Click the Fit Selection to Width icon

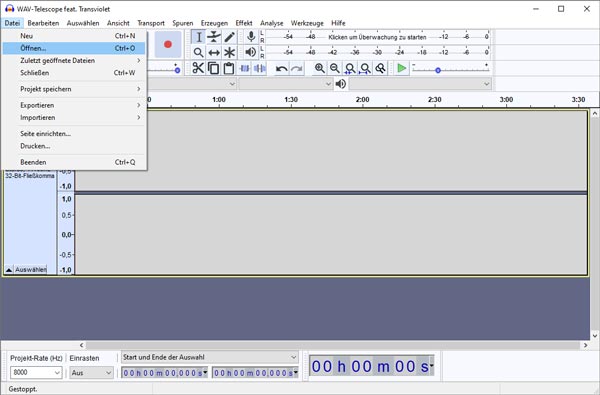[x=350, y=68]
